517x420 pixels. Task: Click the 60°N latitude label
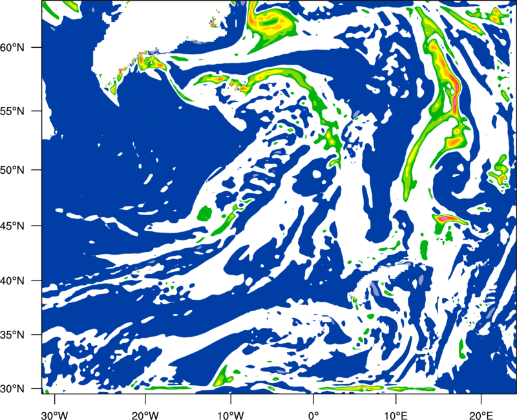click(x=12, y=47)
